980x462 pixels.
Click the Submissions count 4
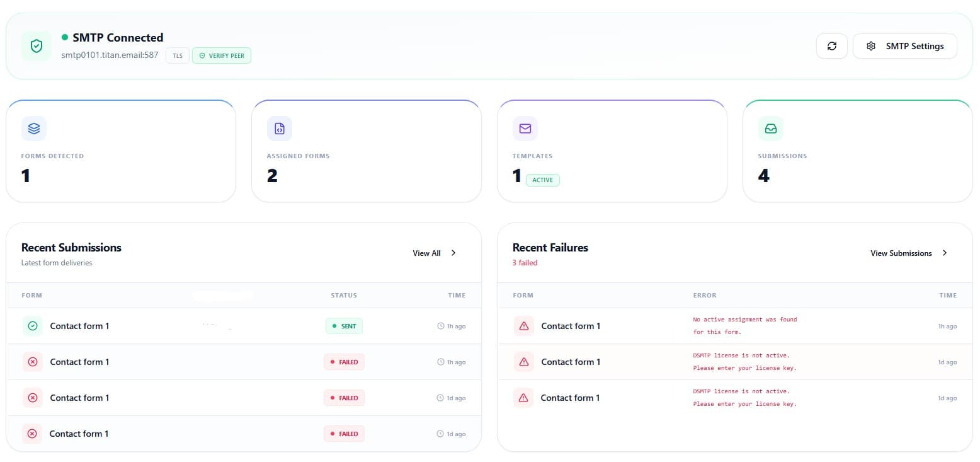point(764,176)
